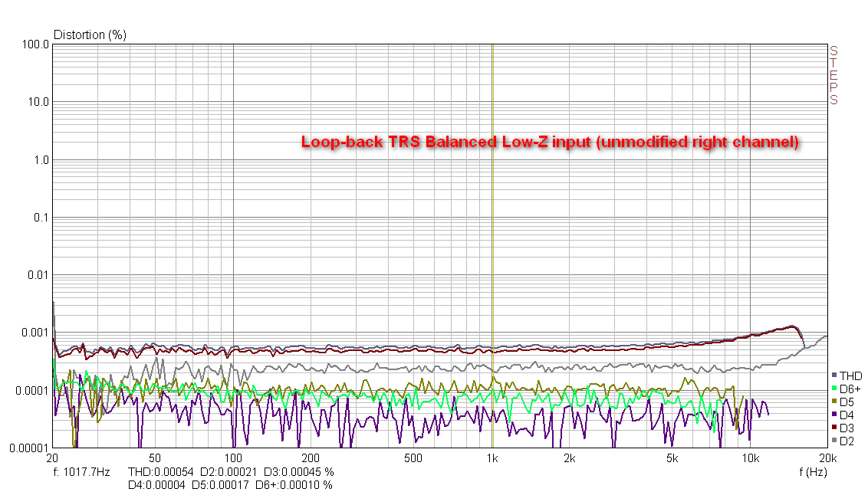Click the 20 x-axis tick label

click(52, 458)
